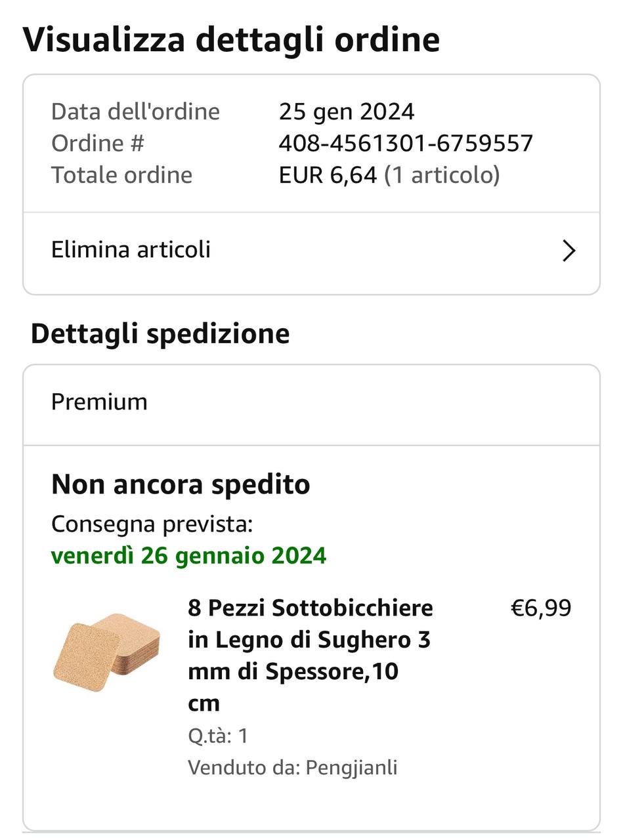Viewport: 623px width, 840px height.
Task: Click the seller name Pengjianli
Action: pyautogui.click(x=351, y=767)
